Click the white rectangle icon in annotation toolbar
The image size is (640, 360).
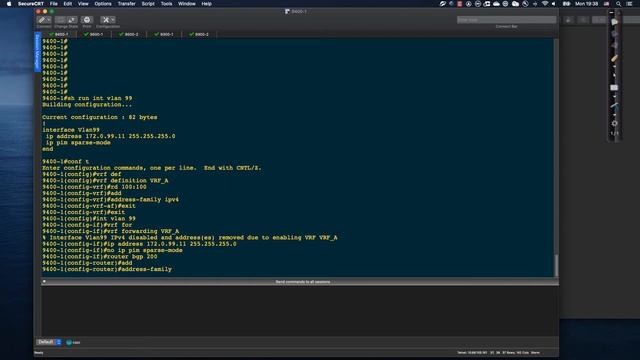[614, 87]
